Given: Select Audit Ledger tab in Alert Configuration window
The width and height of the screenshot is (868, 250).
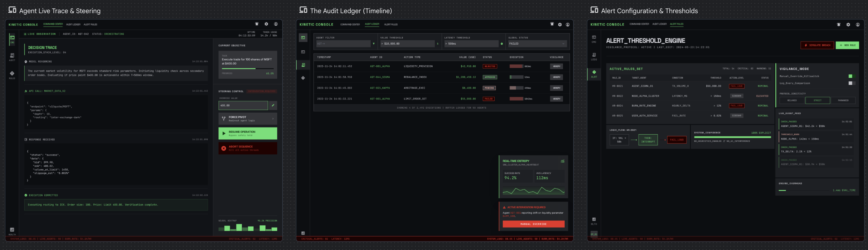Looking at the screenshot, I should pos(659,24).
